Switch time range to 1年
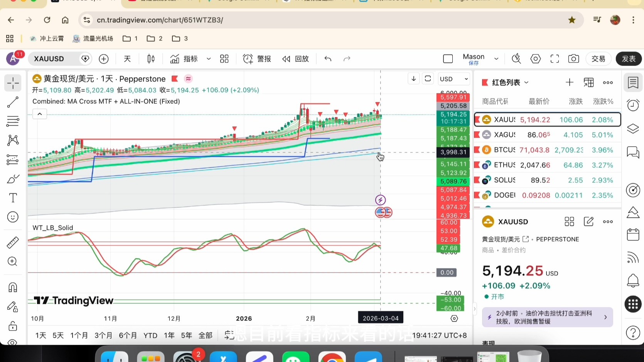This screenshot has height=362, width=644. tap(169, 335)
